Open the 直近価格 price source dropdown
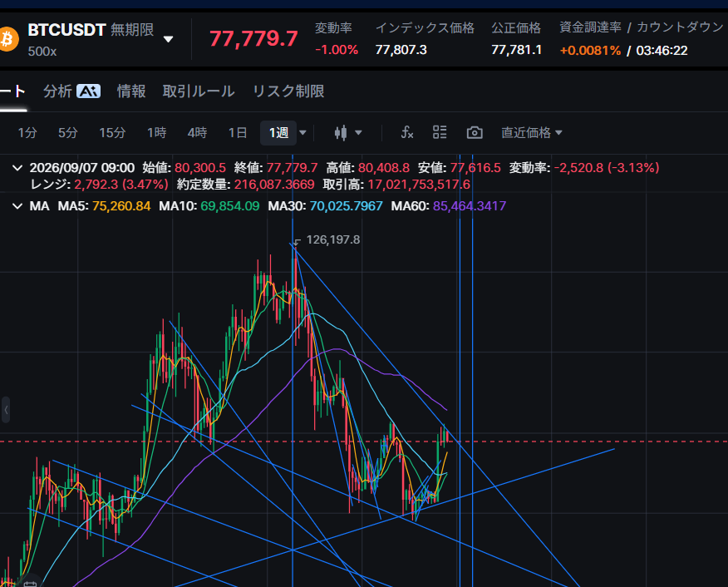The image size is (728, 587). coord(532,133)
